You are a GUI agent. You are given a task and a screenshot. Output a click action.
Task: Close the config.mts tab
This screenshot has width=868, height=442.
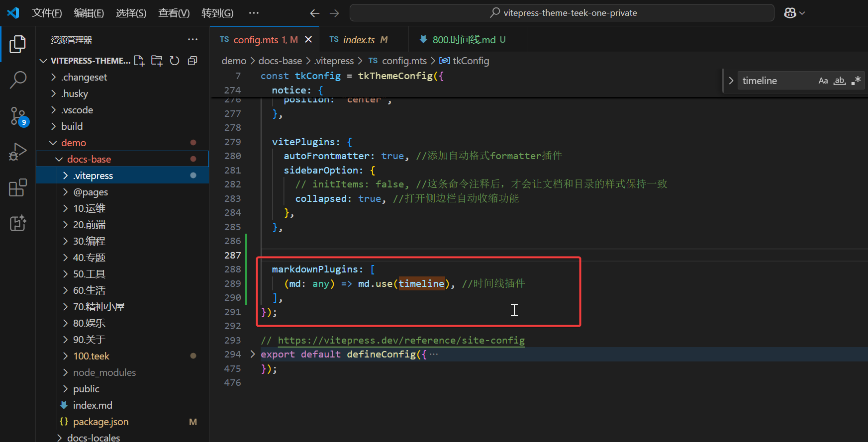point(308,39)
